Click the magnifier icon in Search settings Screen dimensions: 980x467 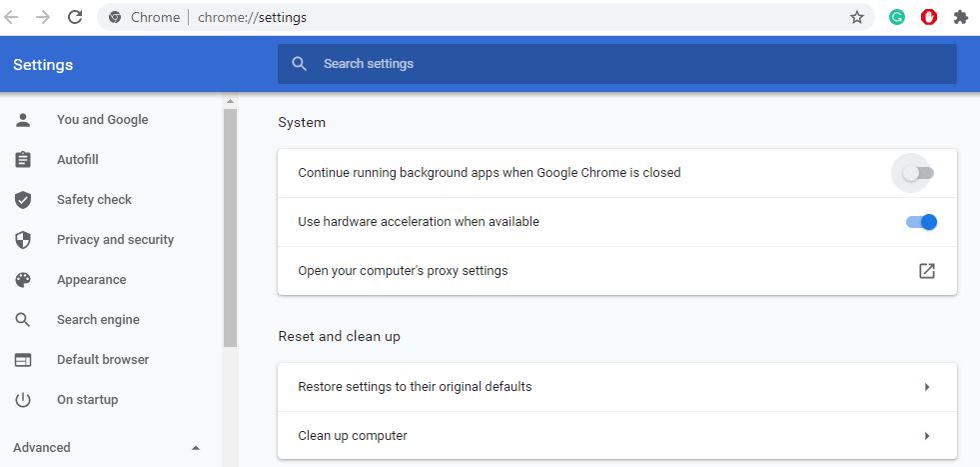click(300, 64)
